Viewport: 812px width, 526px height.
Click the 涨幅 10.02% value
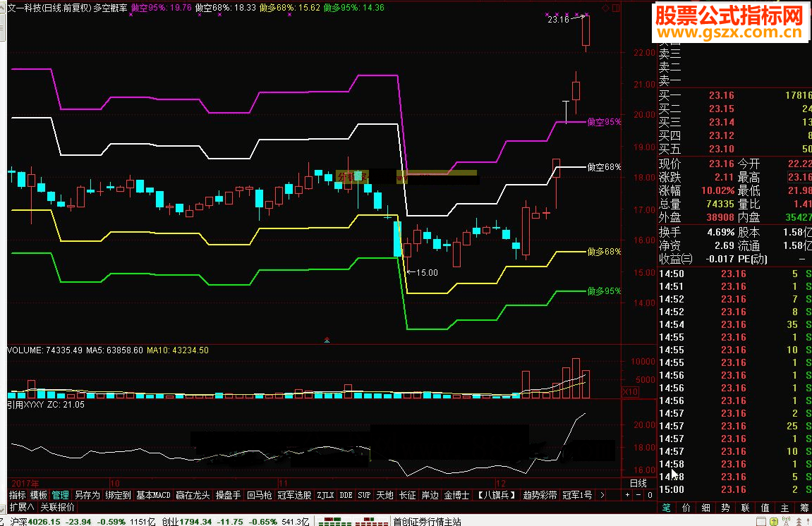(717, 190)
